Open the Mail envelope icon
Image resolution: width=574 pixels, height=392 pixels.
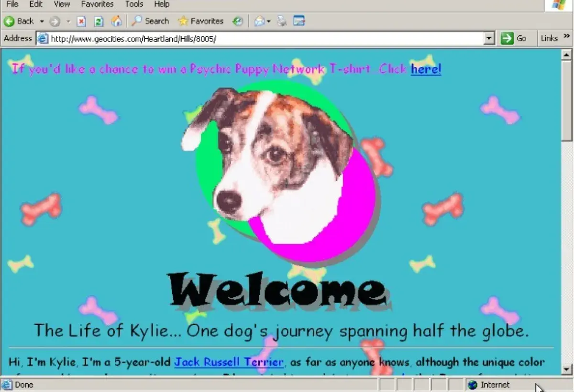coord(260,21)
